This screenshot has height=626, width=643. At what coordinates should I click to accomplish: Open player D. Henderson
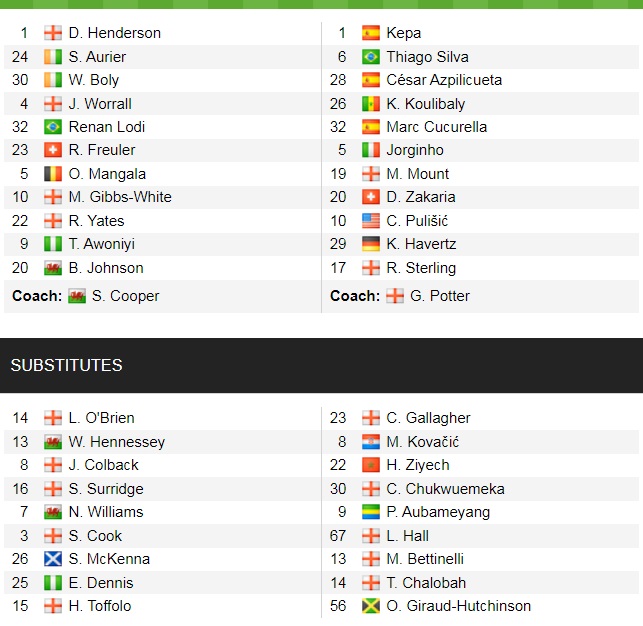[x=114, y=33]
